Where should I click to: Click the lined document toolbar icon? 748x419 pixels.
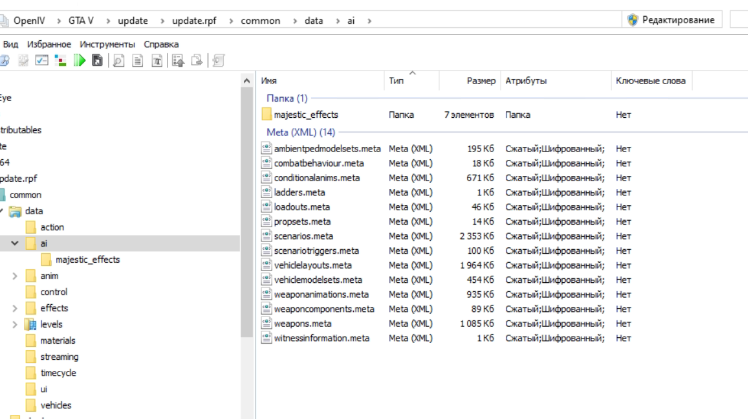point(137,61)
